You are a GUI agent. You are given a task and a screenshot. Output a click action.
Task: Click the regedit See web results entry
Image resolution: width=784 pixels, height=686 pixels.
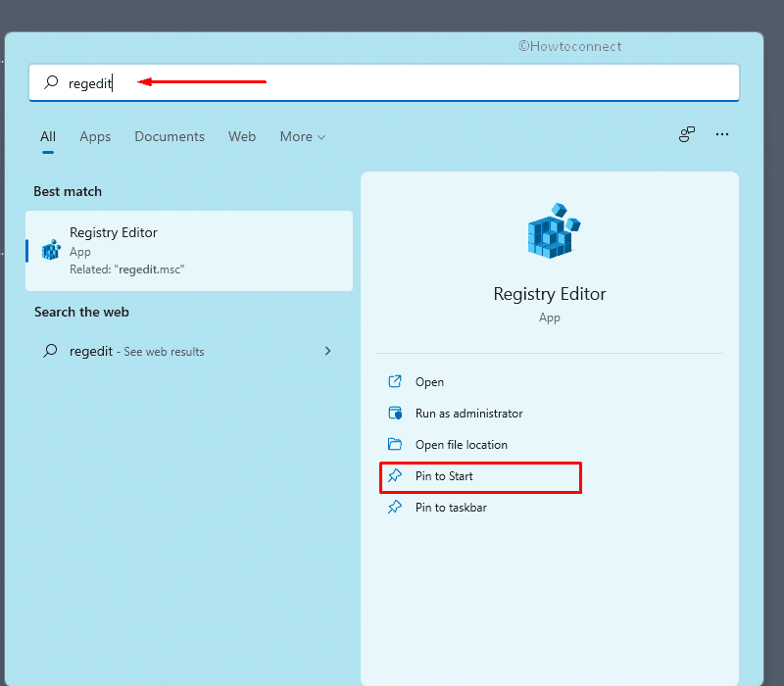(189, 351)
